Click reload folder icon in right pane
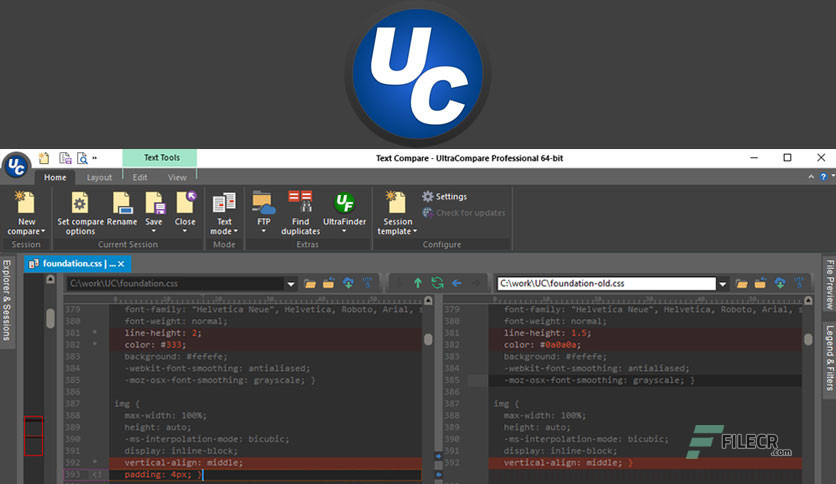836x484 pixels. coord(760,284)
